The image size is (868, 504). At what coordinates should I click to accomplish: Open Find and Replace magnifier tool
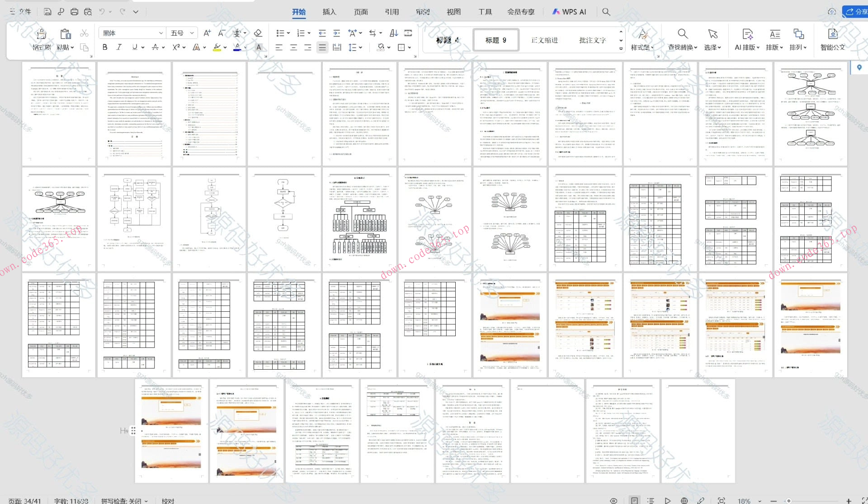682,34
